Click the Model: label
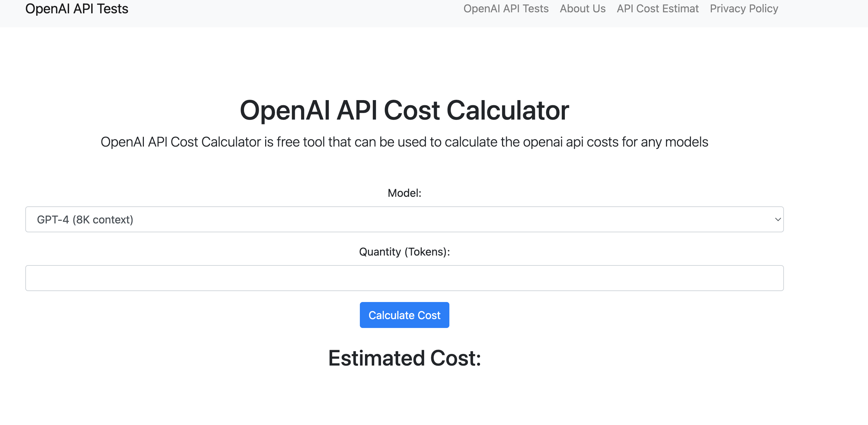The image size is (868, 425). [x=404, y=193]
